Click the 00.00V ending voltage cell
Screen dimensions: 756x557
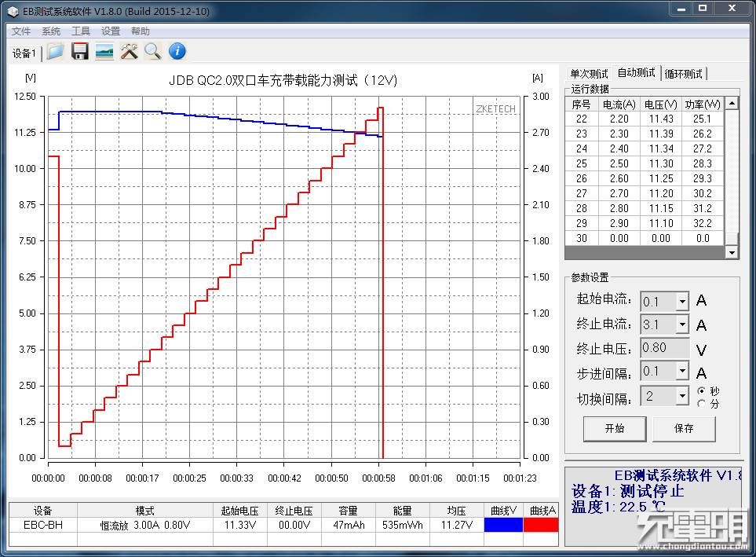click(x=294, y=525)
